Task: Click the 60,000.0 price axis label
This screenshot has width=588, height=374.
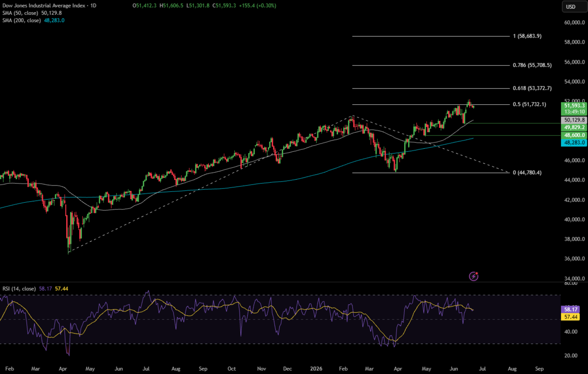Action: click(573, 23)
